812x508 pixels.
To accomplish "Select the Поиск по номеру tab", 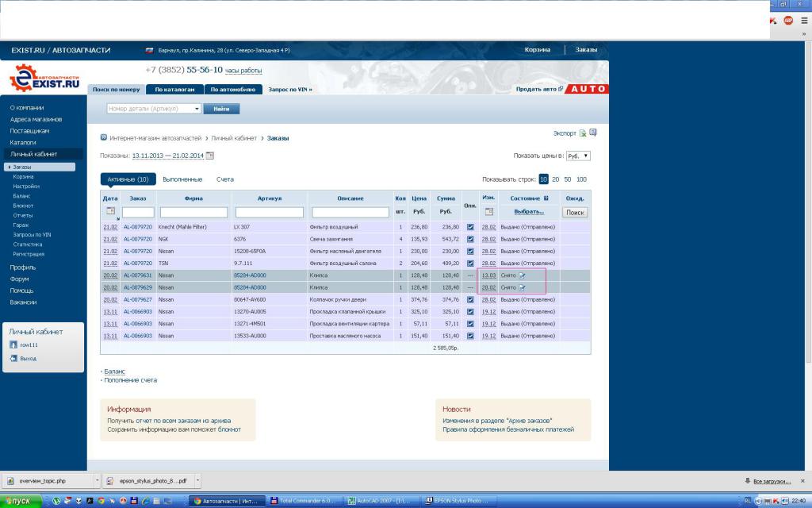I will (116, 89).
